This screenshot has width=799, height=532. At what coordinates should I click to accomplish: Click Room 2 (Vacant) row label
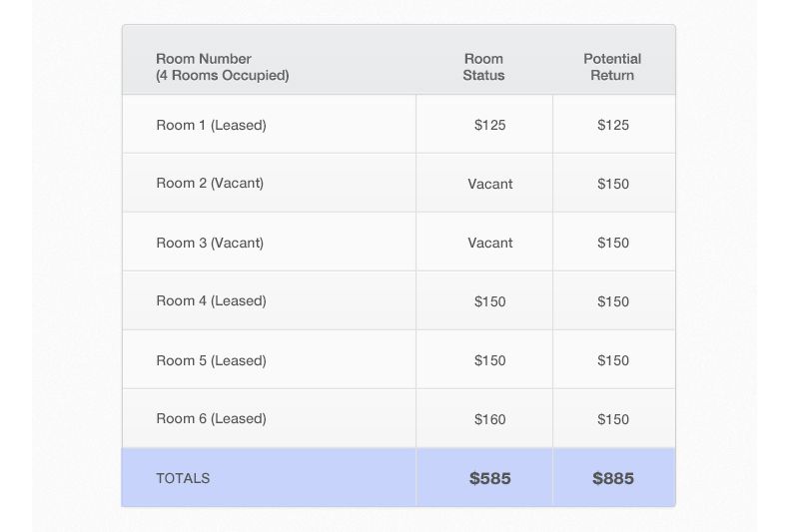tap(210, 183)
